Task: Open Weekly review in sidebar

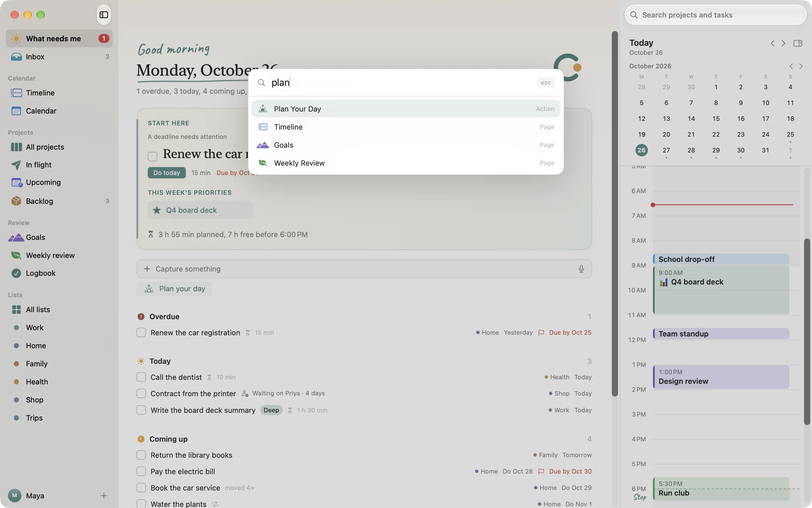Action: [x=59, y=255]
